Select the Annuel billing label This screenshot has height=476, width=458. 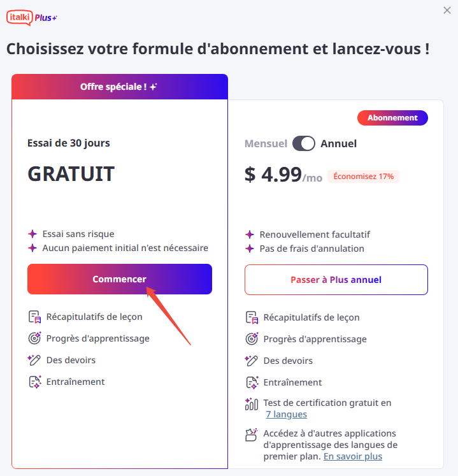pyautogui.click(x=338, y=143)
